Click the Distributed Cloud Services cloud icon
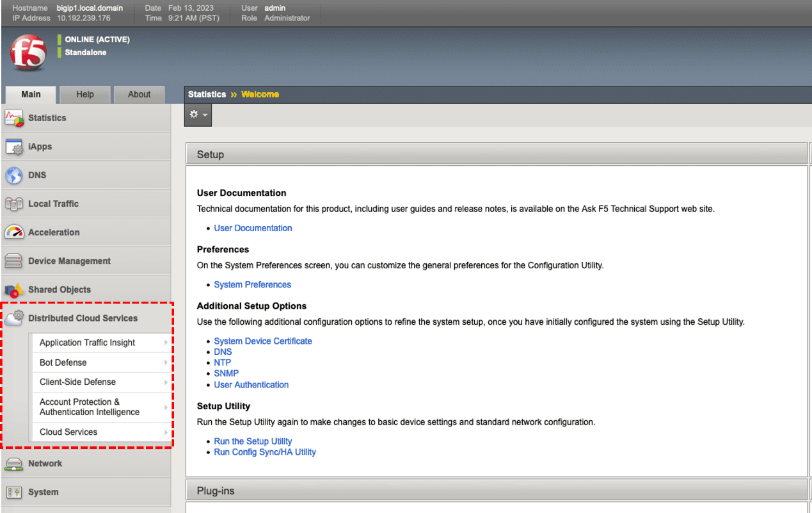The width and height of the screenshot is (812, 513). (x=14, y=318)
